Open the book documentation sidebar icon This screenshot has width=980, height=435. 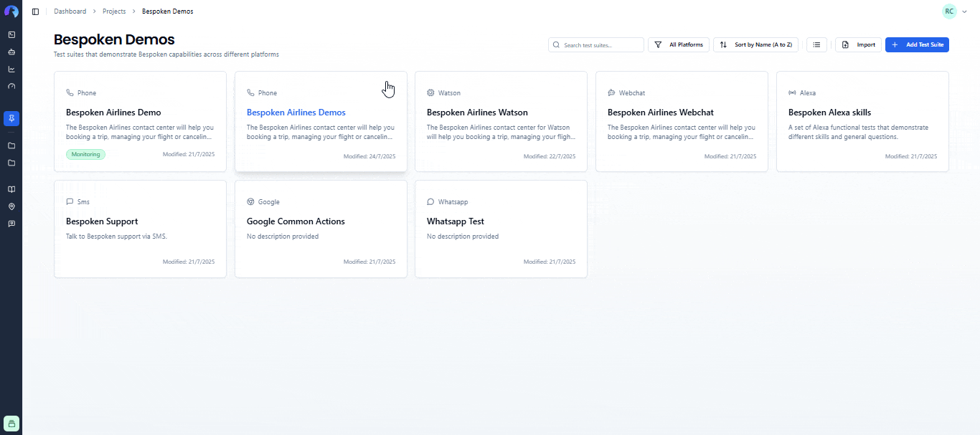[11, 189]
